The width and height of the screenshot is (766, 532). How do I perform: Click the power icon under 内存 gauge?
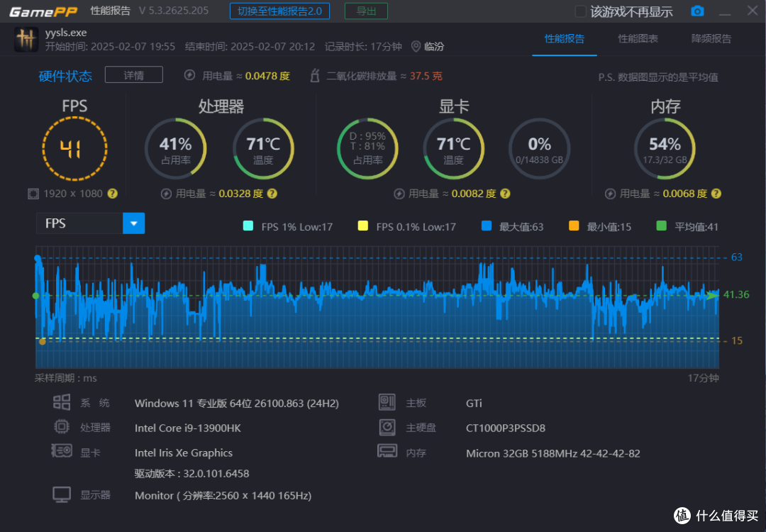point(610,194)
